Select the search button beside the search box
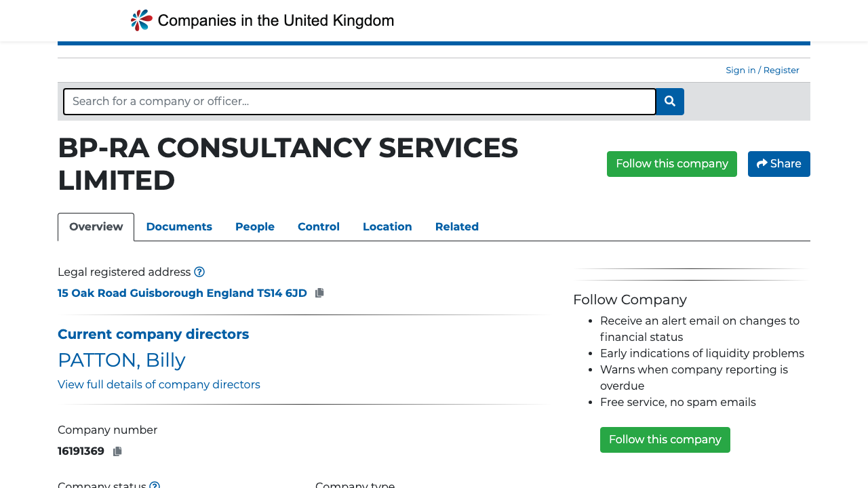This screenshot has height=488, width=868. pyautogui.click(x=669, y=101)
